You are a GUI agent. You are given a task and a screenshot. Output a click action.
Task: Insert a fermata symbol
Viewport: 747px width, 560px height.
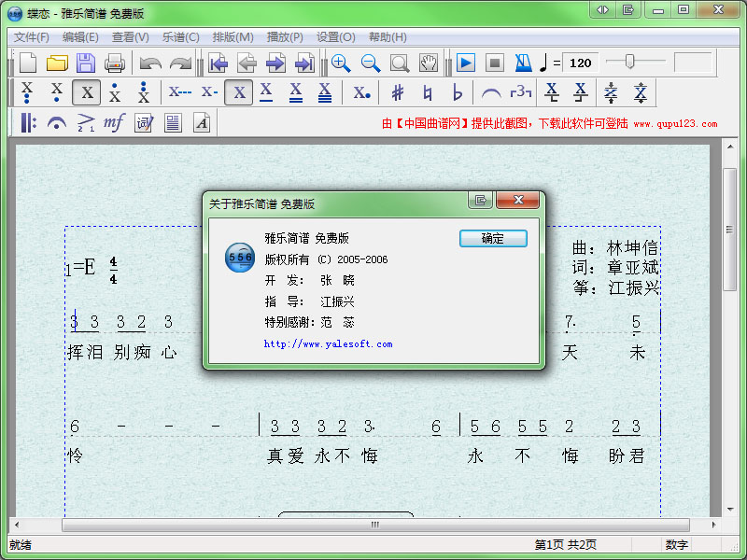[x=56, y=122]
